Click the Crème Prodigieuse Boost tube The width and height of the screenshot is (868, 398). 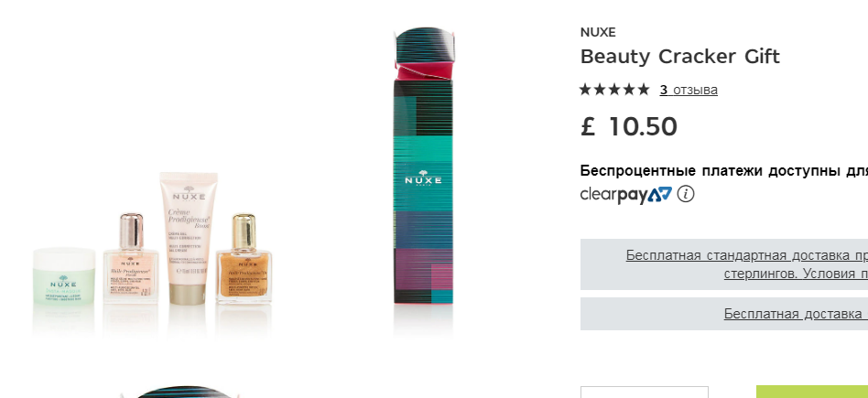click(x=189, y=238)
